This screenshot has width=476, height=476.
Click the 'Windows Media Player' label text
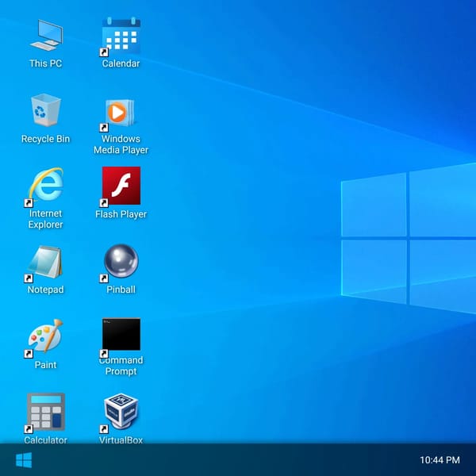click(x=121, y=144)
